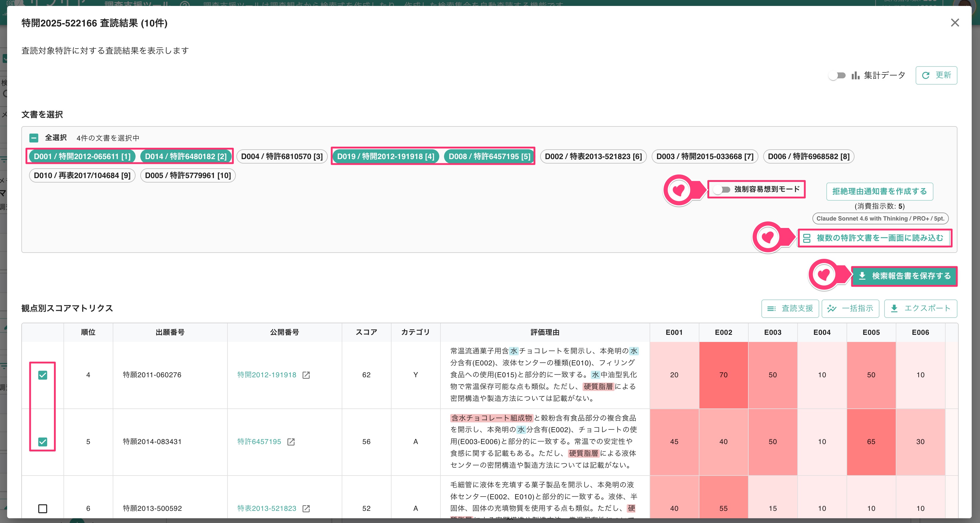Open external link icon beside 特許6457195

click(x=291, y=442)
